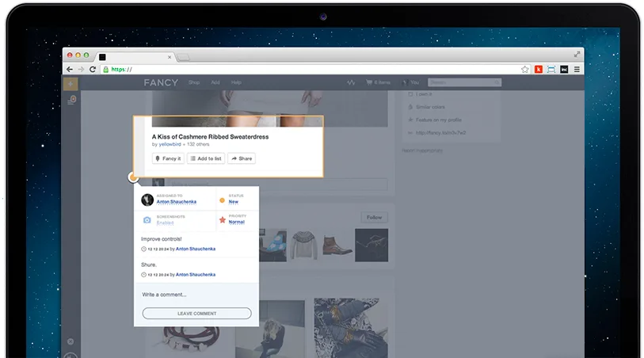Viewport: 644px width, 358px height.
Task: Click assignee avatar in comment panel
Action: pos(147,200)
